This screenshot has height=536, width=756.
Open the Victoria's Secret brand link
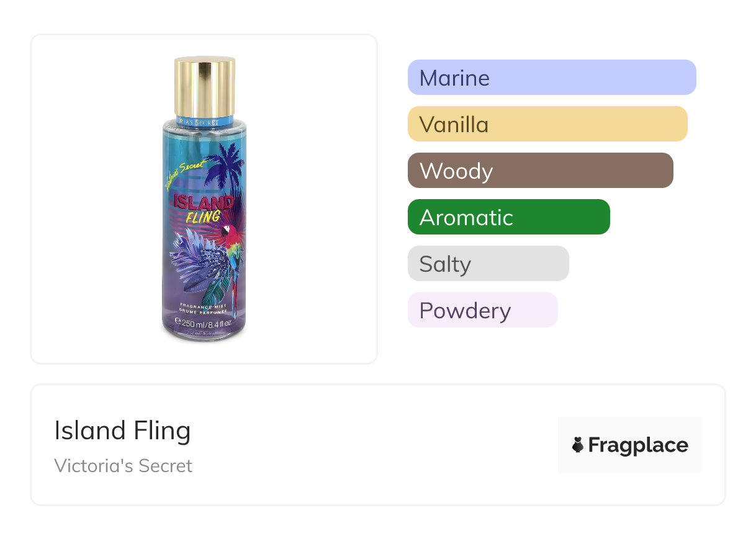(x=123, y=466)
